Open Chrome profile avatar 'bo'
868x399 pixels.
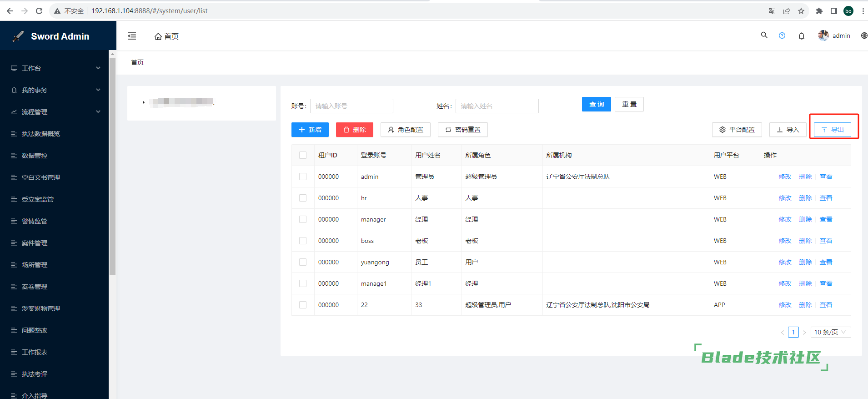pos(848,11)
